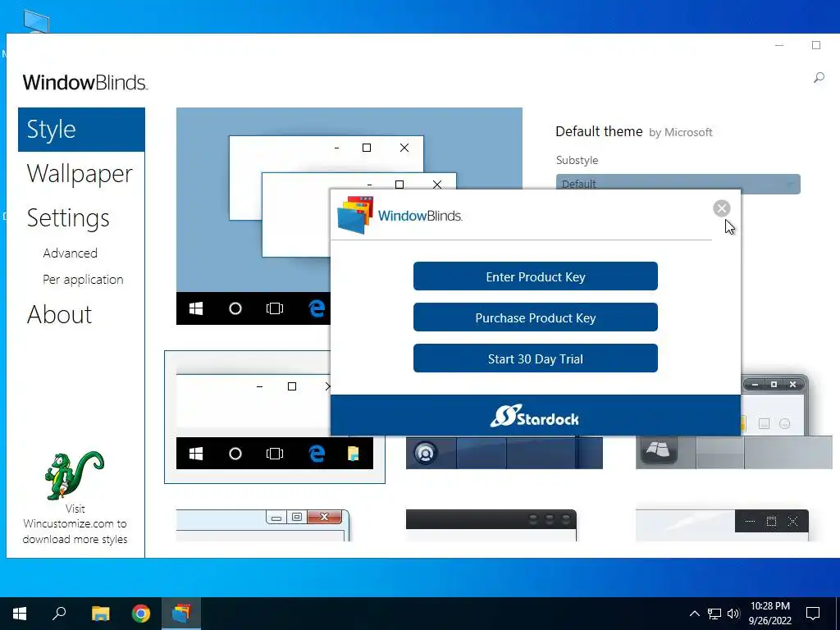Open the Wallpaper section
This screenshot has width=840, height=630.
pos(80,174)
